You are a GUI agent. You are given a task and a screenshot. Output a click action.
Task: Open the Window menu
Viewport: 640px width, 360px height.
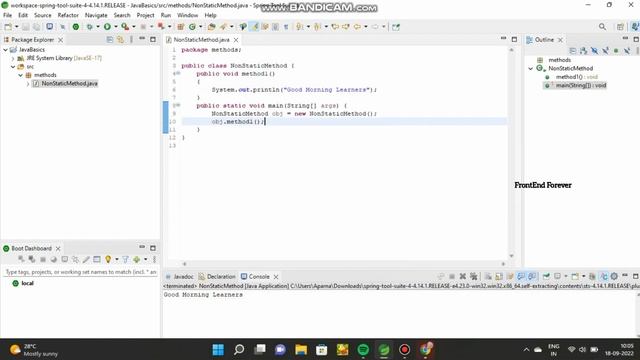pyautogui.click(x=187, y=15)
